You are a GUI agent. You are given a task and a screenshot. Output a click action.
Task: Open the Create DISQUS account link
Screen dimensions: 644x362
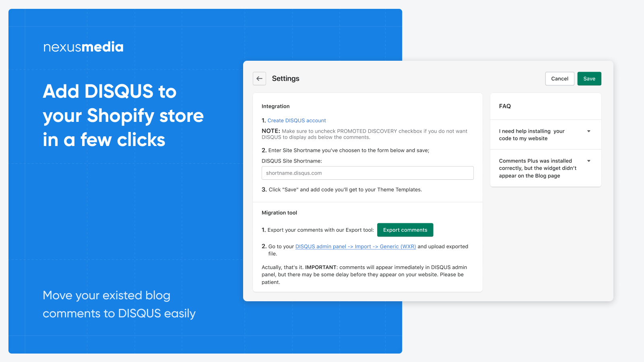point(296,120)
